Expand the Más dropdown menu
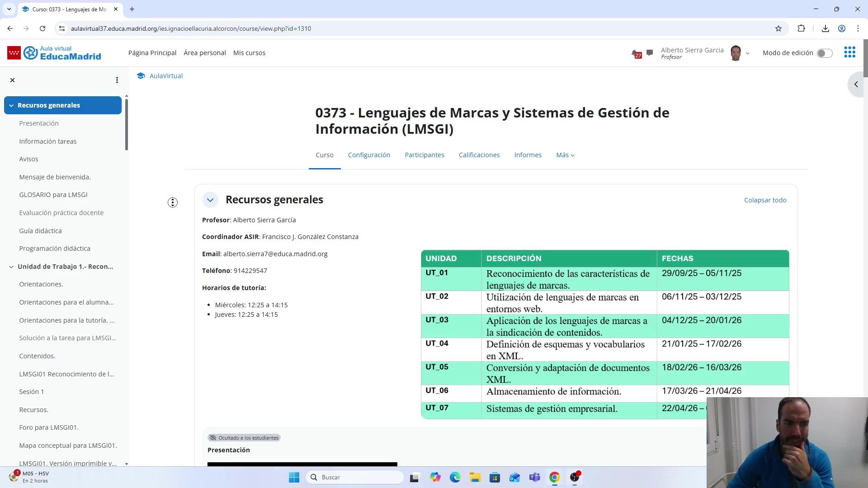 565,155
